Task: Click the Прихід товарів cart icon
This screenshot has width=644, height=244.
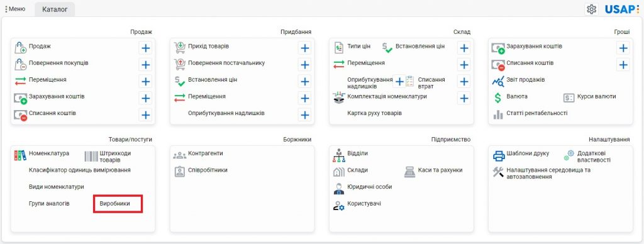Action: point(179,48)
